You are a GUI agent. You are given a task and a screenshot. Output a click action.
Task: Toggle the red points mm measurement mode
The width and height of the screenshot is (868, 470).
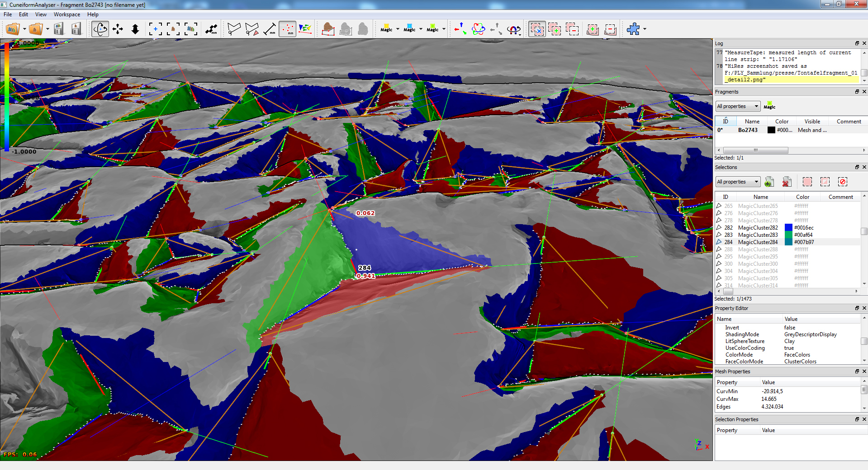(288, 29)
